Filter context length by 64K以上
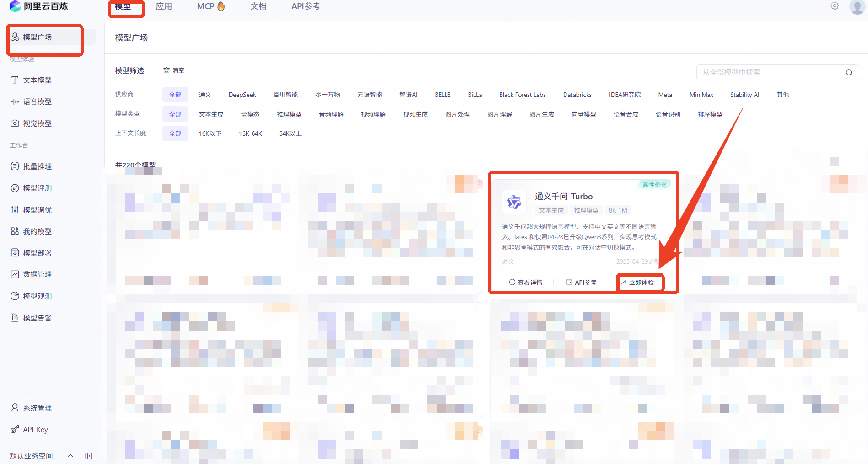The width and height of the screenshot is (868, 464). point(290,133)
